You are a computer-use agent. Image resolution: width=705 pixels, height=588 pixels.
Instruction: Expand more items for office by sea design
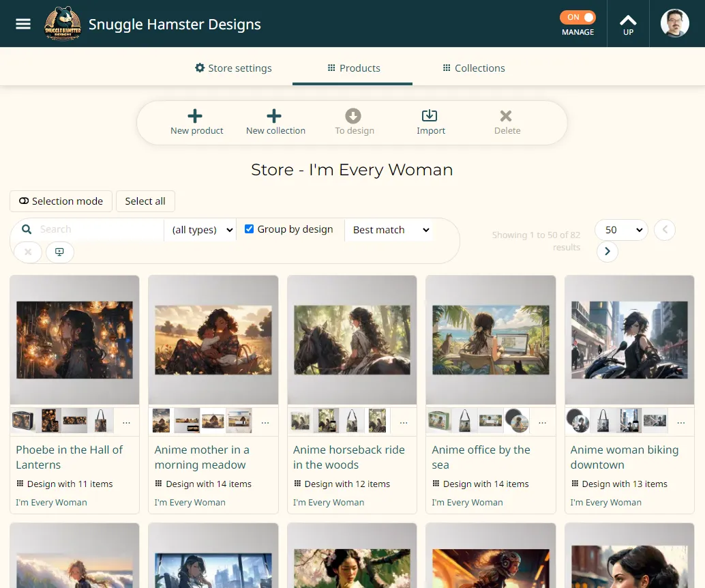click(543, 422)
